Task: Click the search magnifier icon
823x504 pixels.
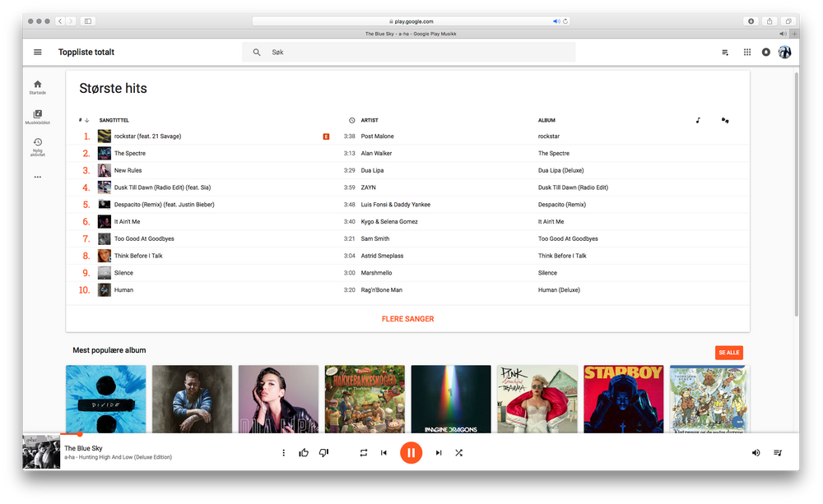Action: click(257, 52)
